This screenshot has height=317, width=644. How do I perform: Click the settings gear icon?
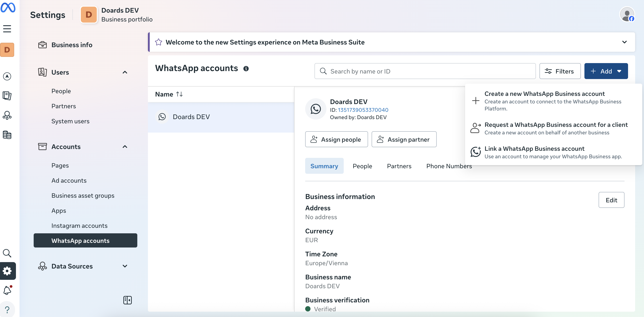click(x=8, y=271)
